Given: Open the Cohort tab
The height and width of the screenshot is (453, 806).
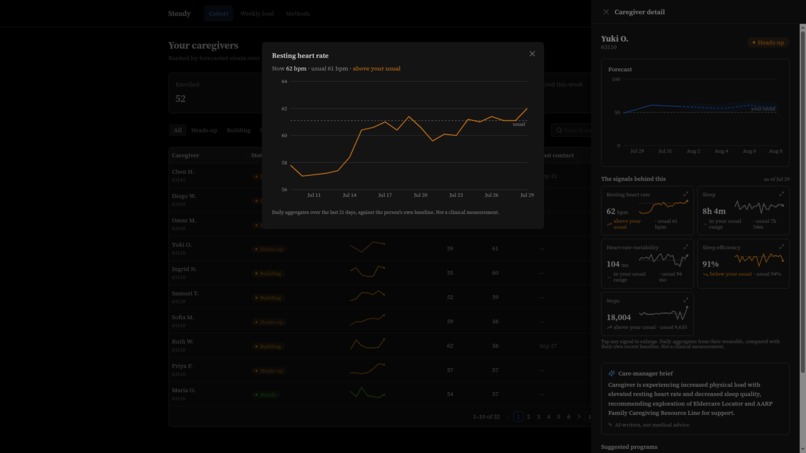Looking at the screenshot, I should [218, 13].
